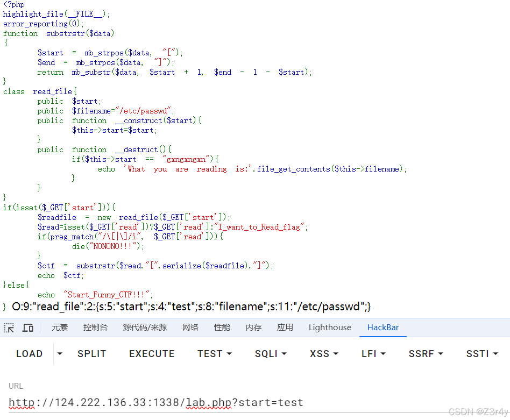Open the Lighthouse tab
The height and width of the screenshot is (420, 510).
330,328
